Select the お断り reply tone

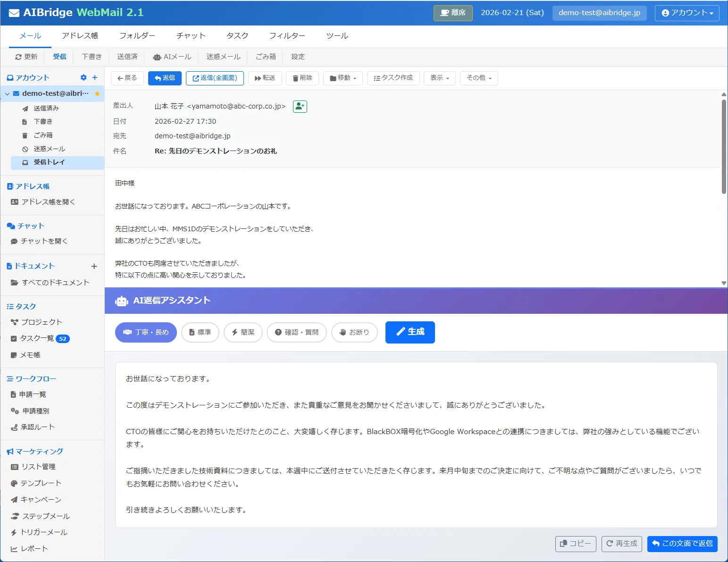[354, 332]
